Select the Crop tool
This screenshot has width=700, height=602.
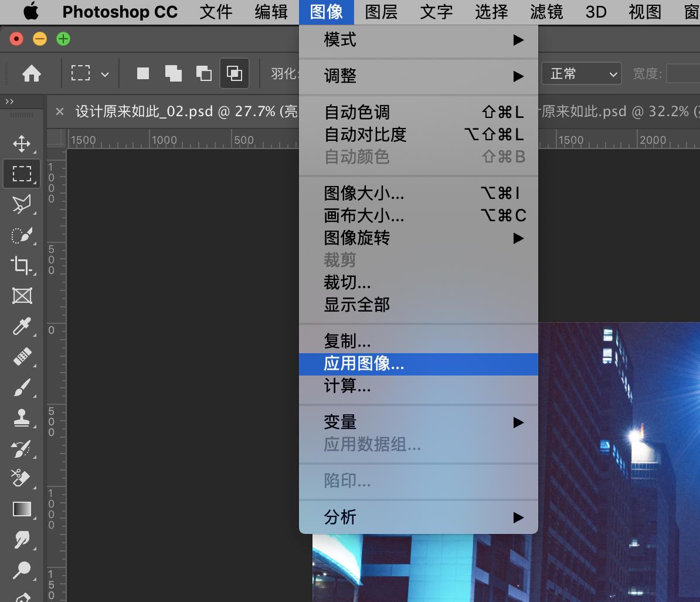pos(22,265)
